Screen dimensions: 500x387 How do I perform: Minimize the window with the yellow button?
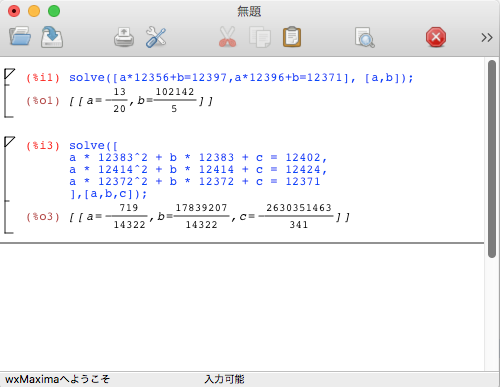[x=34, y=11]
